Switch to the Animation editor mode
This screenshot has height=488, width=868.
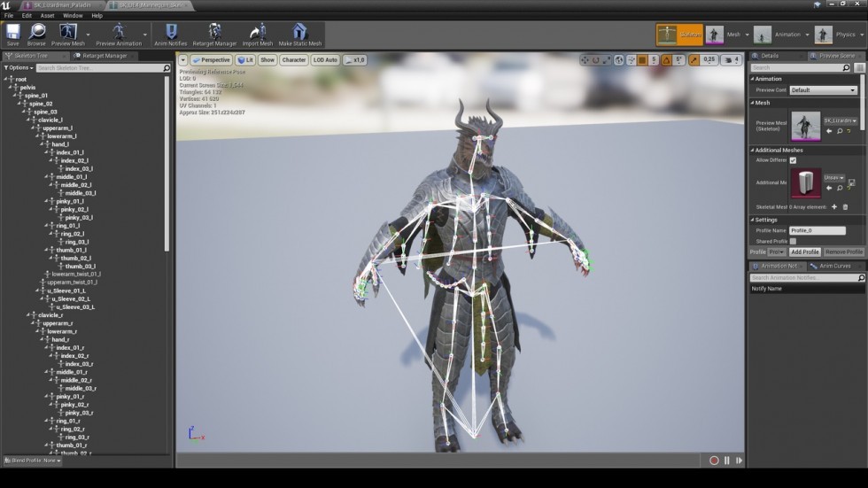tap(778, 35)
